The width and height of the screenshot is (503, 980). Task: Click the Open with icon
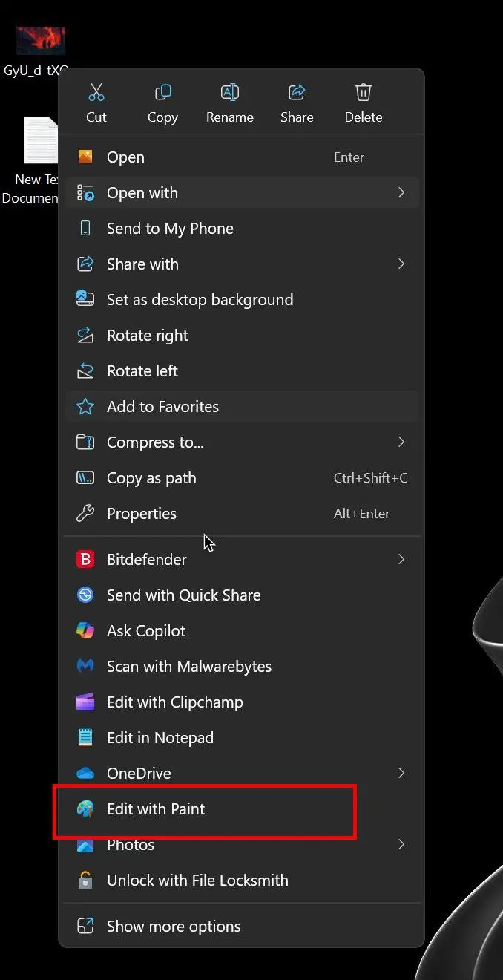click(85, 193)
